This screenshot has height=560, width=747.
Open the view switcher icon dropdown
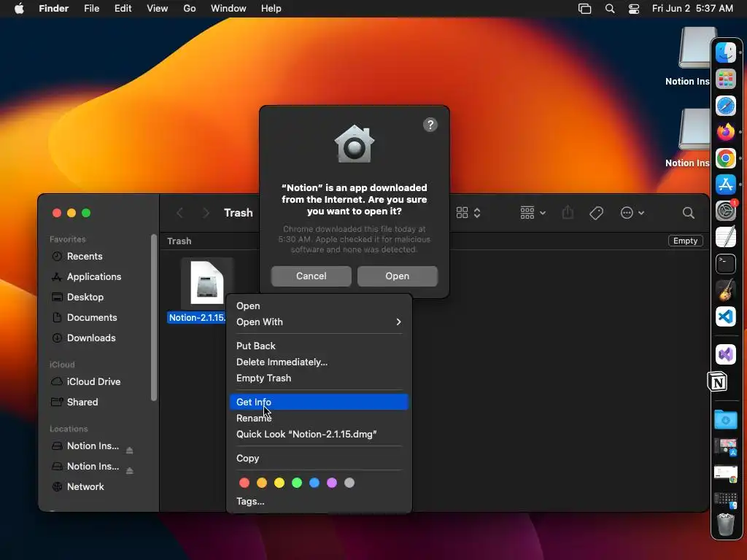coord(468,213)
